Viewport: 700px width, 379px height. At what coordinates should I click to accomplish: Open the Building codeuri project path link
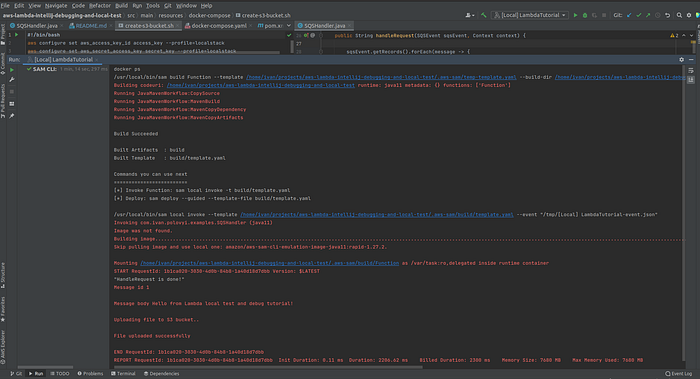[261, 85]
